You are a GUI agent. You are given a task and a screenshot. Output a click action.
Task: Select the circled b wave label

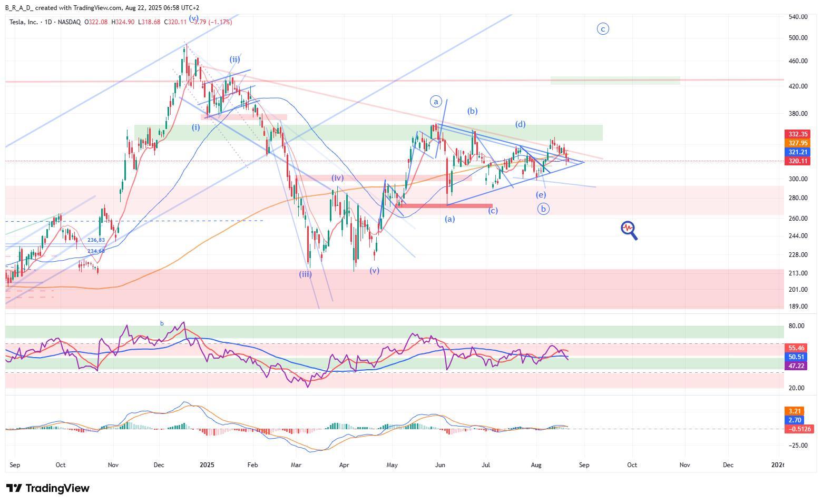543,209
